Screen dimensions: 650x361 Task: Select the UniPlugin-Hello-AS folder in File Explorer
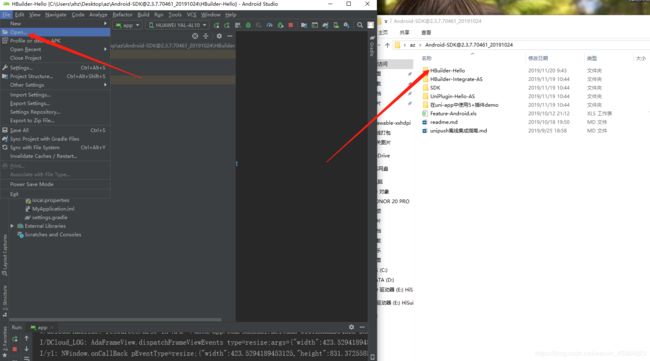click(x=452, y=96)
